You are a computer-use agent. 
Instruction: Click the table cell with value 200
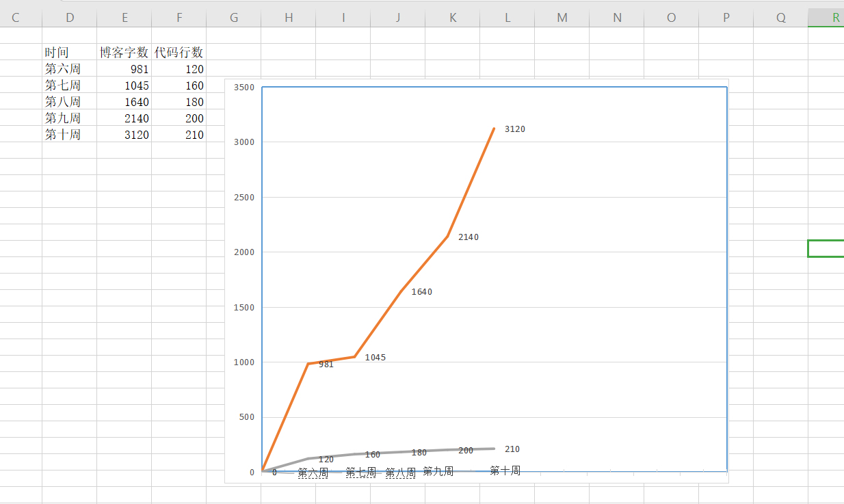tap(179, 118)
